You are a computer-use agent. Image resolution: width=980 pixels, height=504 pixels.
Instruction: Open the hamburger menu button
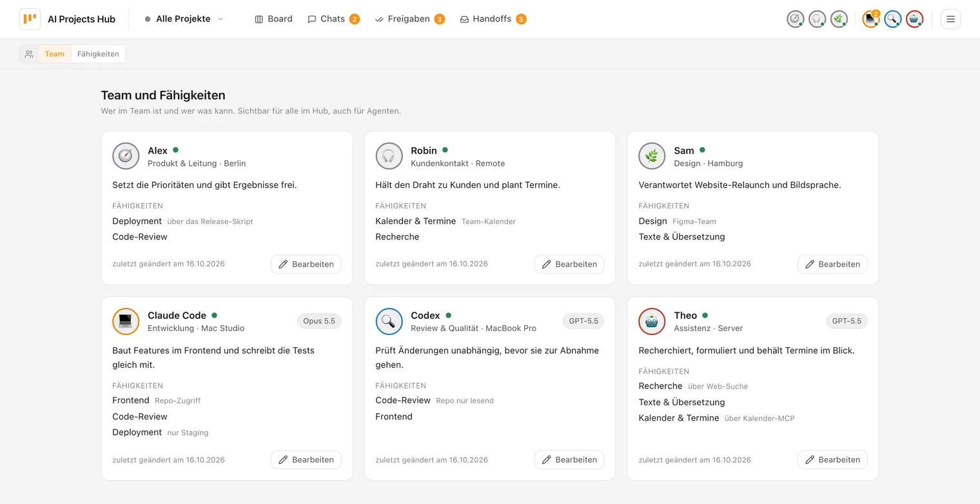point(950,19)
